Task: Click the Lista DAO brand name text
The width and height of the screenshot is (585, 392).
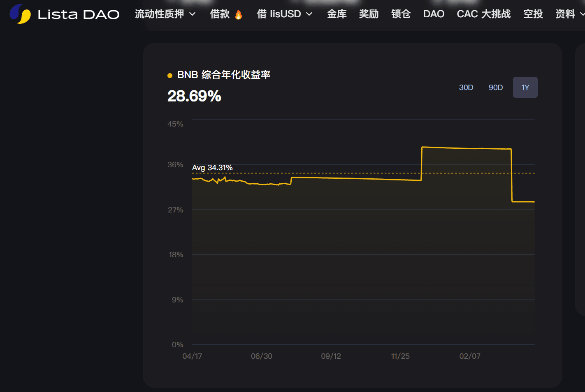Action: [78, 14]
